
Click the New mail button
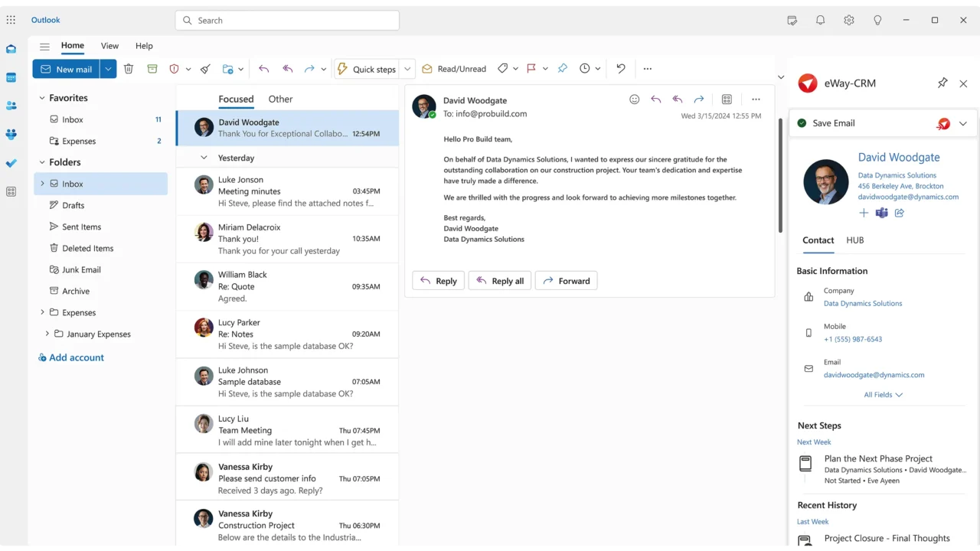click(x=66, y=69)
